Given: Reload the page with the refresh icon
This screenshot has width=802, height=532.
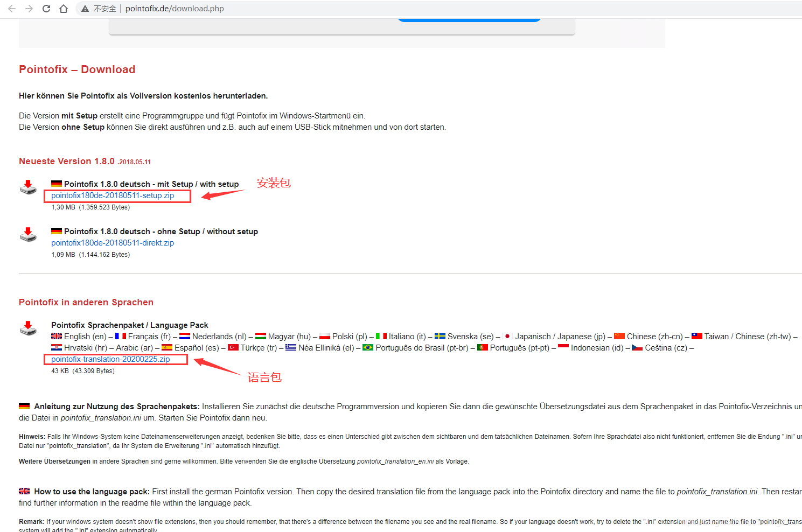Looking at the screenshot, I should [46, 9].
